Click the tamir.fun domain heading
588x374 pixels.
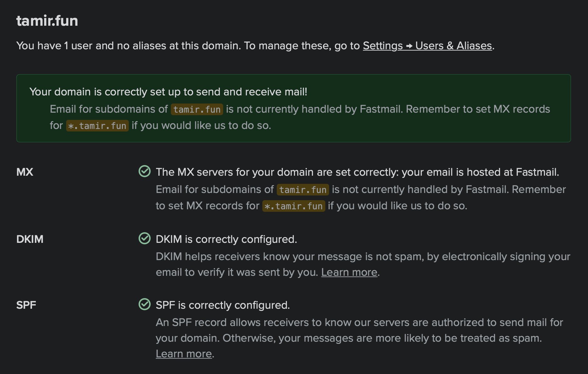[x=47, y=21]
